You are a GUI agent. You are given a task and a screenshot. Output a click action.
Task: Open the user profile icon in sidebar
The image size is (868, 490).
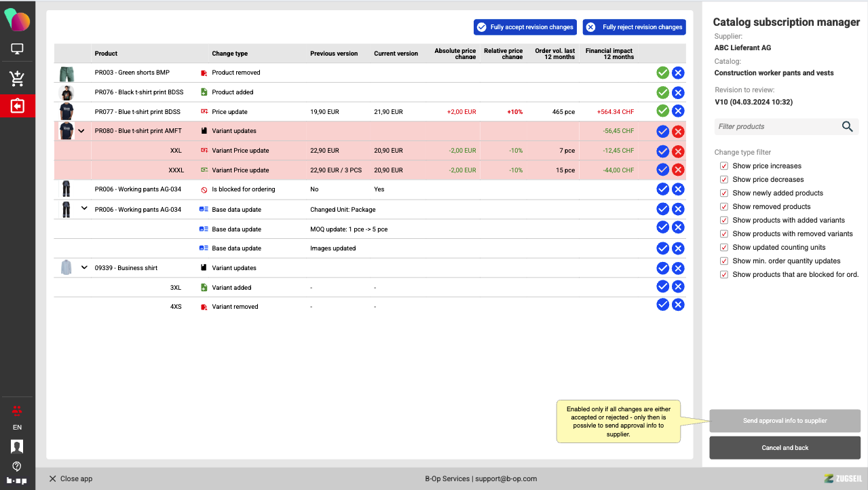[x=17, y=446]
